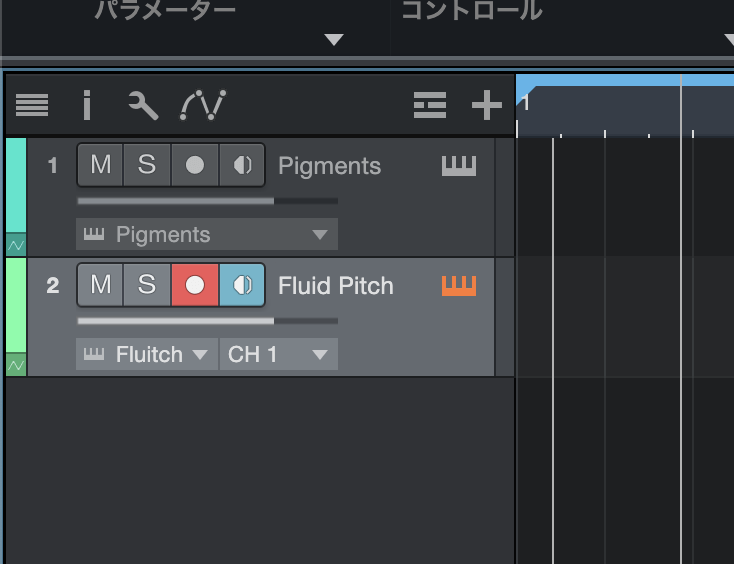This screenshot has width=734, height=564.
Task: Show automation with the curve icon
Action: [202, 104]
